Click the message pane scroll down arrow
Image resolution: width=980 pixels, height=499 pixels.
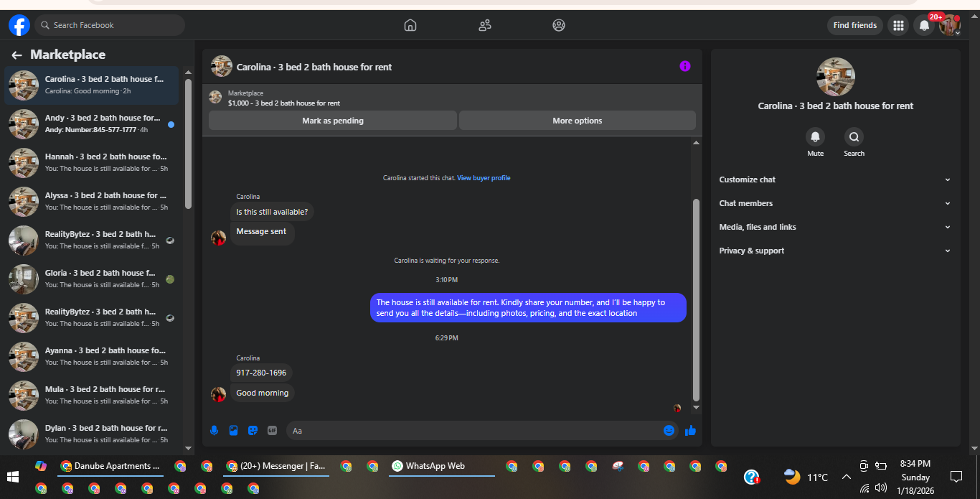coord(695,408)
